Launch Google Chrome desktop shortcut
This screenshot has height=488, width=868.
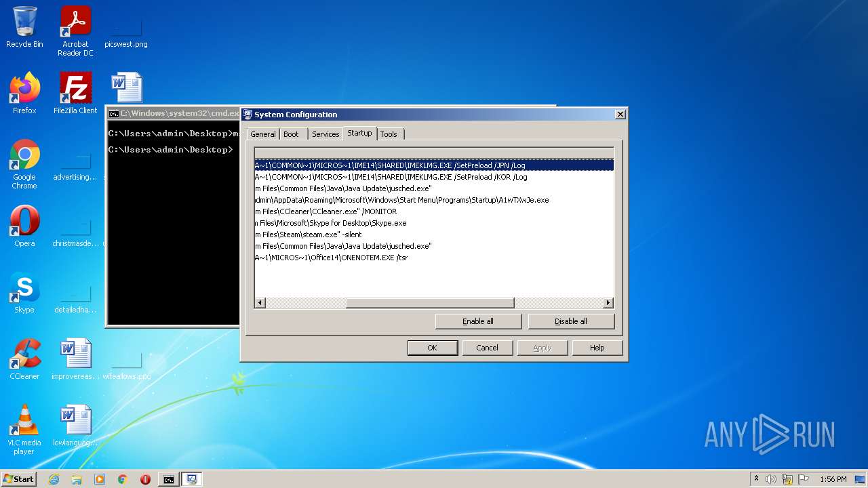click(x=24, y=164)
